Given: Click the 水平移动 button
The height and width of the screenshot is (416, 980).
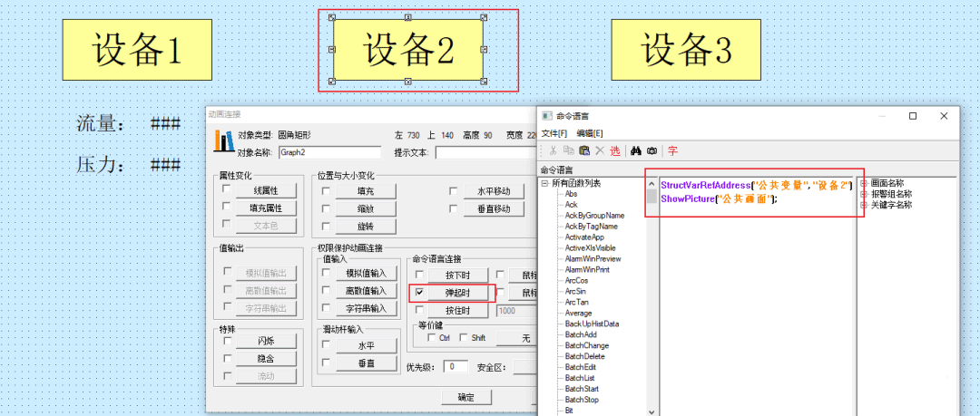Looking at the screenshot, I should tap(494, 191).
